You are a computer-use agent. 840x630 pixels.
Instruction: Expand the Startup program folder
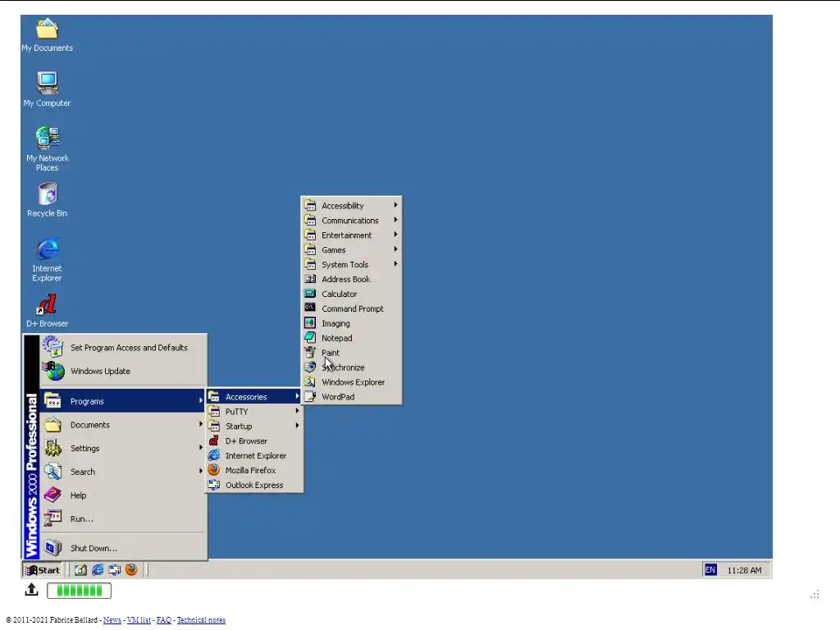(x=254, y=427)
